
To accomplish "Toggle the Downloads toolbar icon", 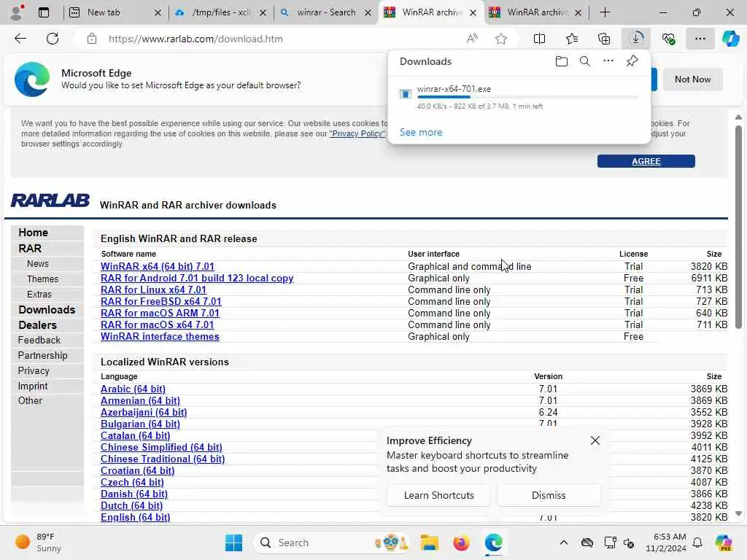I will (636, 39).
